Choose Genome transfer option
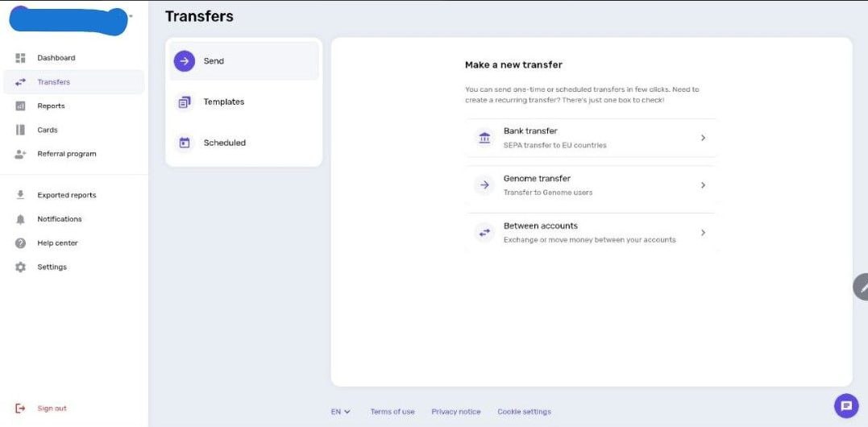This screenshot has height=427, width=868. (592, 185)
